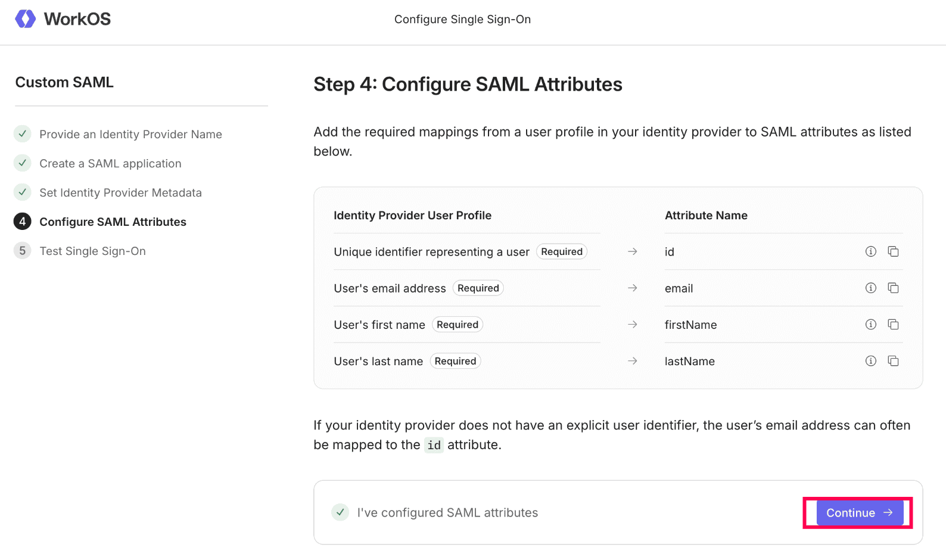The height and width of the screenshot is (560, 946).
Task: Click the Continue button
Action: (x=858, y=513)
